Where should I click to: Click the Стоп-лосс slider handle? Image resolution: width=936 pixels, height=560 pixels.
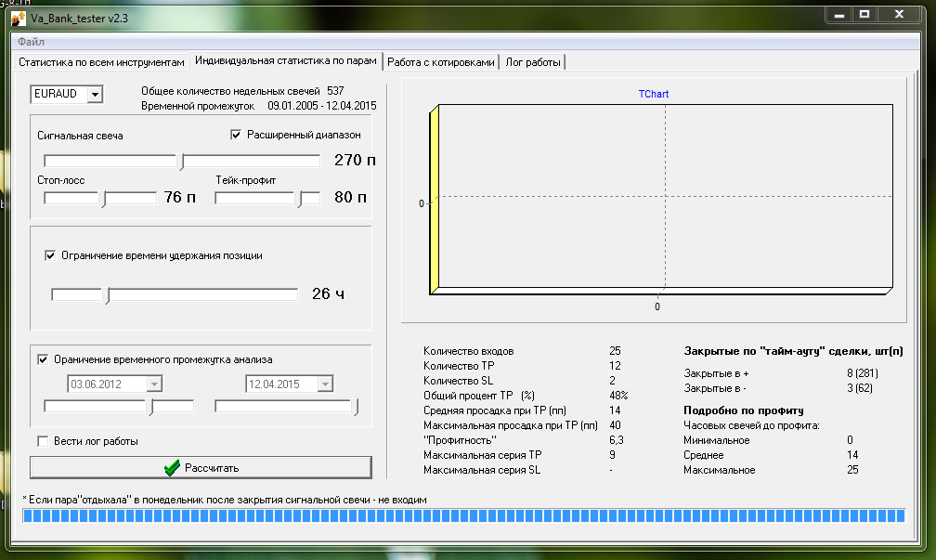coord(104,199)
